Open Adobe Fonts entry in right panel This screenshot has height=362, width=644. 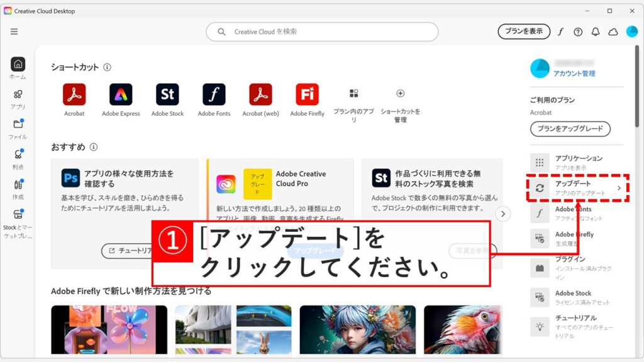click(576, 213)
